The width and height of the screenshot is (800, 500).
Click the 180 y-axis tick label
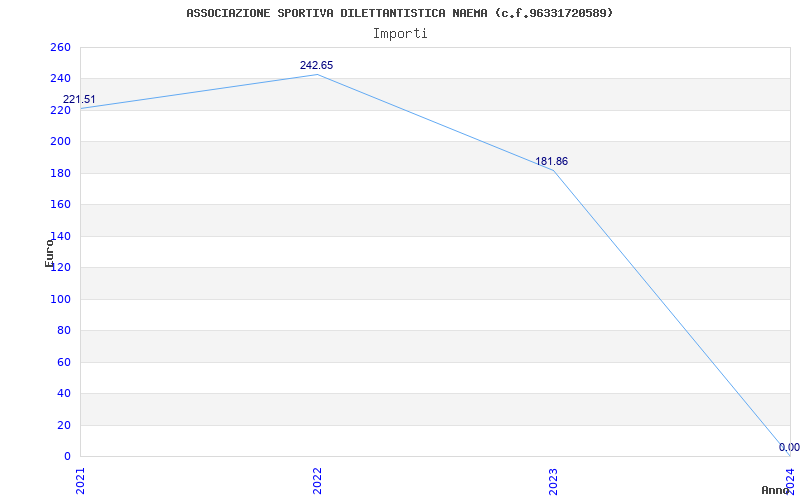60,173
